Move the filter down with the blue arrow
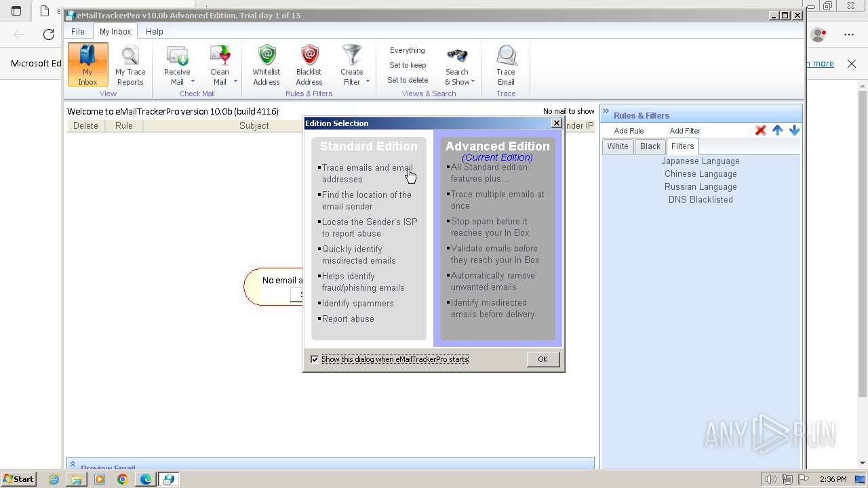The height and width of the screenshot is (488, 868). [x=794, y=130]
